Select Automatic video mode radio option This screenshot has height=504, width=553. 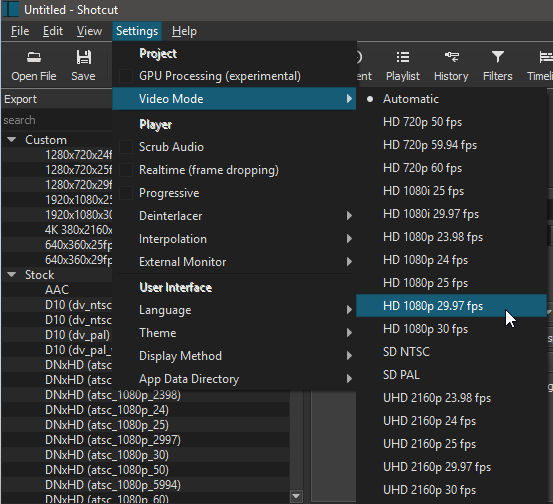click(451, 99)
